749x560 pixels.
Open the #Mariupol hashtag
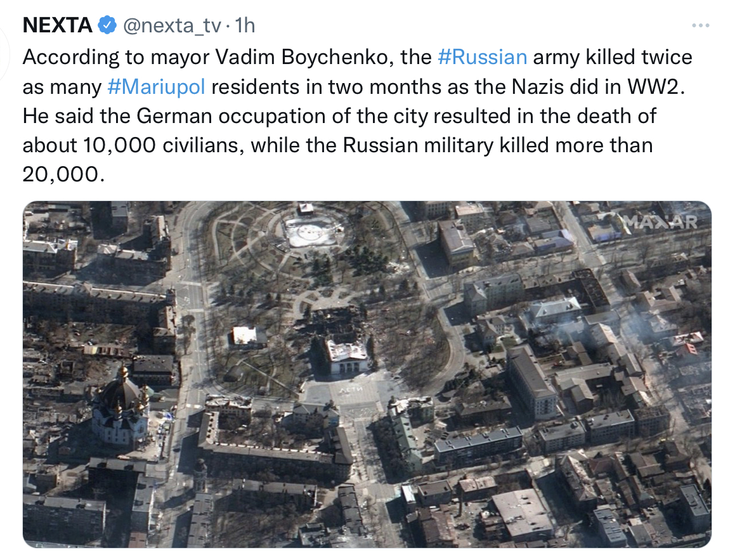tap(157, 87)
